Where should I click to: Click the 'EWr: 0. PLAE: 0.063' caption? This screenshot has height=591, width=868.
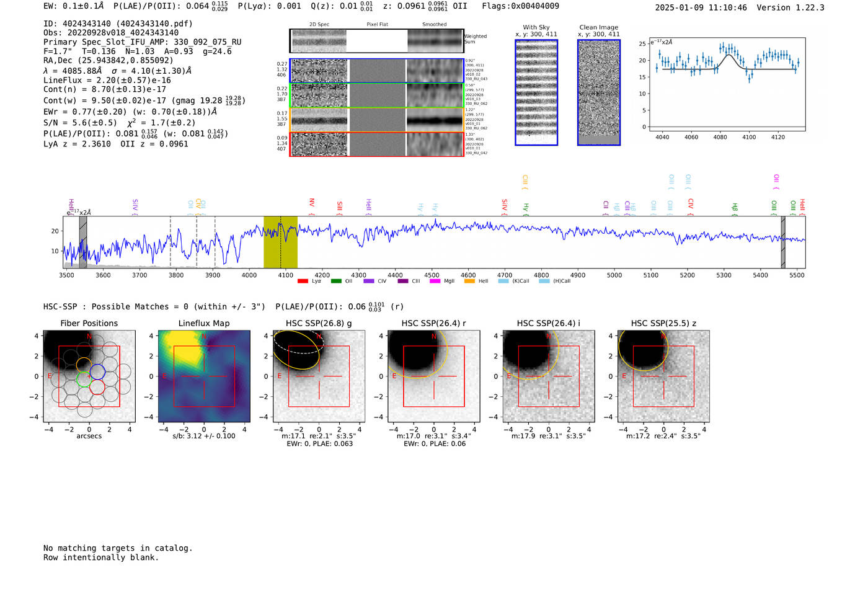(x=319, y=444)
